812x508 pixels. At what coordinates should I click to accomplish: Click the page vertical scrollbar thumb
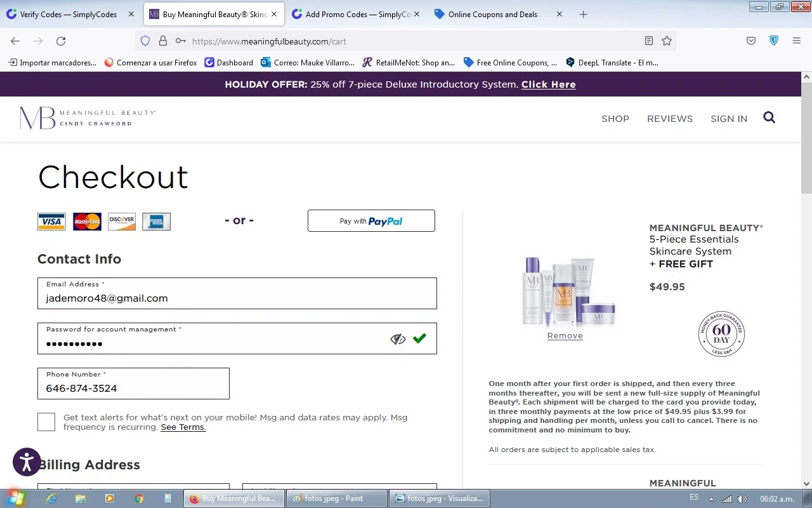[806, 140]
